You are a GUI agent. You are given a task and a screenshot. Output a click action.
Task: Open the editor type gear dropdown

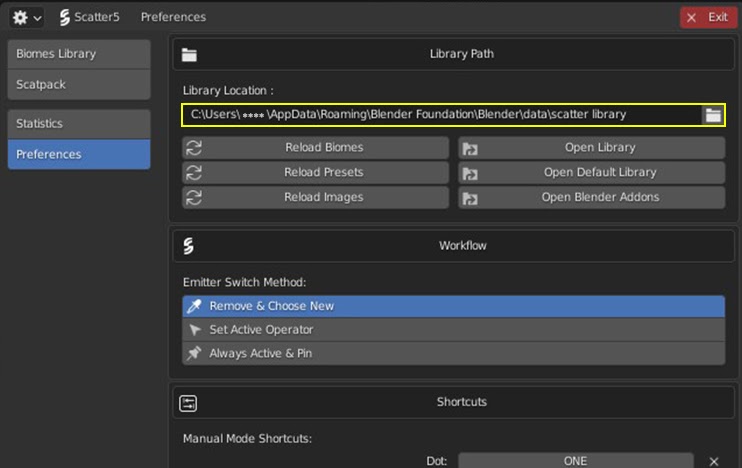pos(26,18)
